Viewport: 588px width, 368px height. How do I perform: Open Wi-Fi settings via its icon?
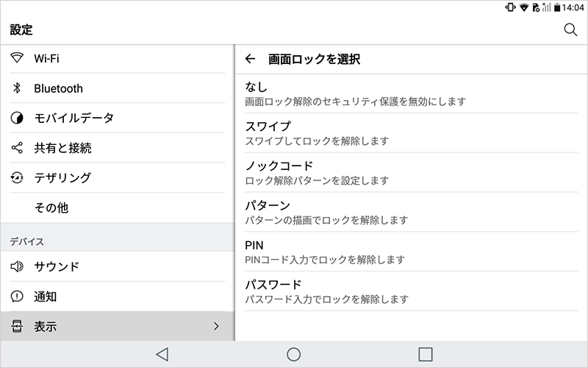[17, 58]
